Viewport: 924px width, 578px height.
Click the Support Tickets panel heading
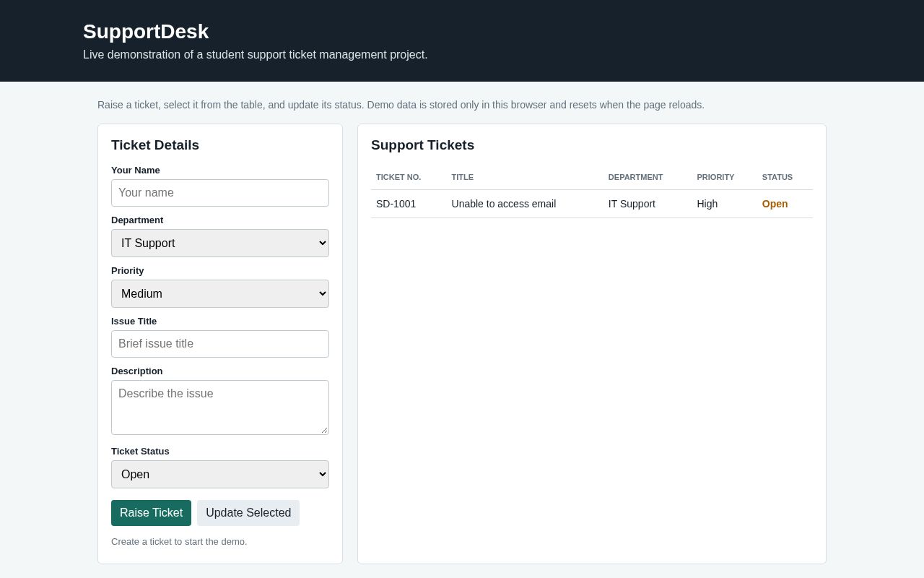point(423,145)
